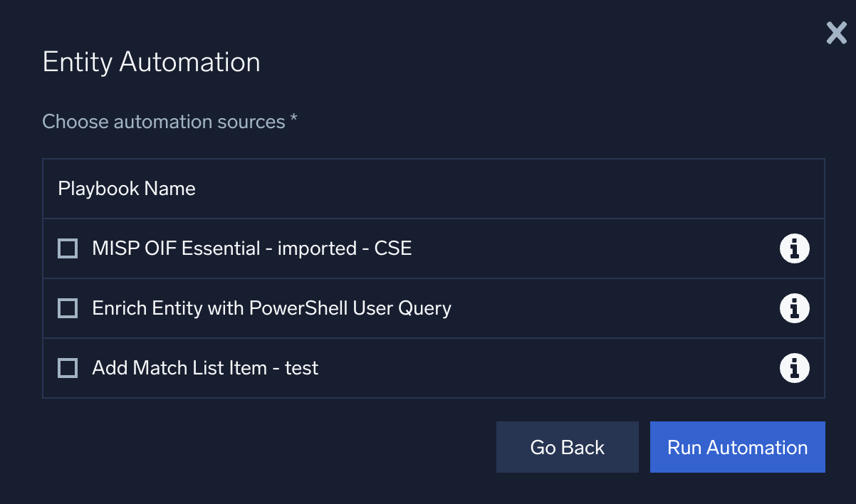Viewport: 856px width, 504px height.
Task: Click the Enrich Entity with PowerShell row label
Action: (x=271, y=308)
